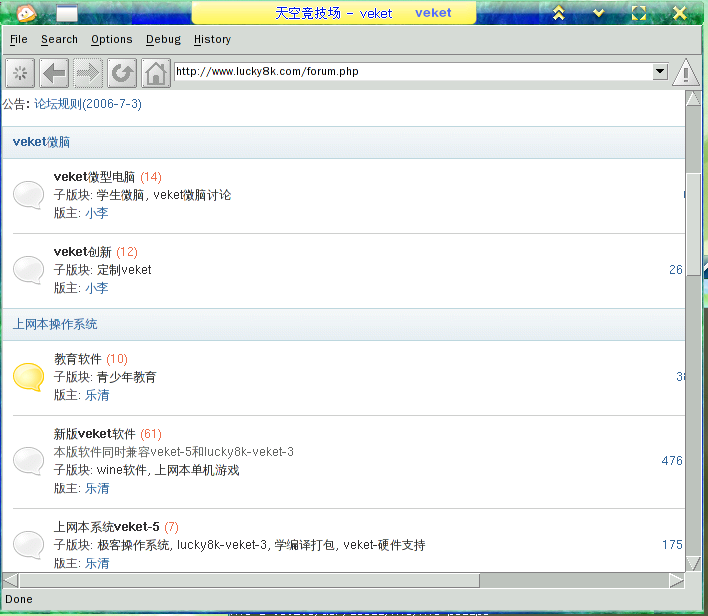Image resolution: width=708 pixels, height=616 pixels.
Task: Open the veket创新 forum
Action: pos(82,252)
